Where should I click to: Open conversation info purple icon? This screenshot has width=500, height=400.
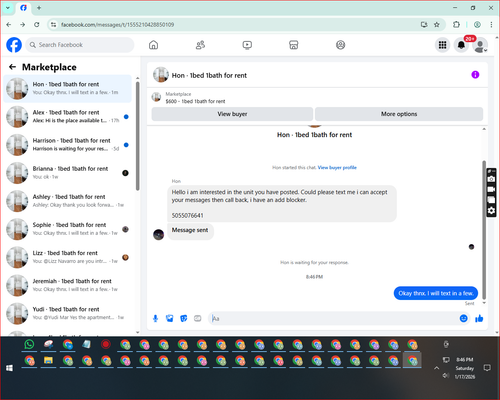coord(475,75)
